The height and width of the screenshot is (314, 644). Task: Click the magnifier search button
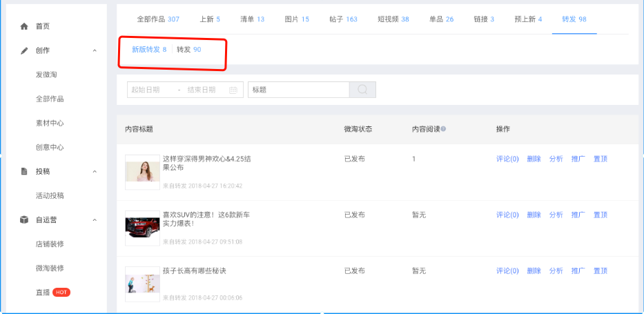tap(362, 90)
